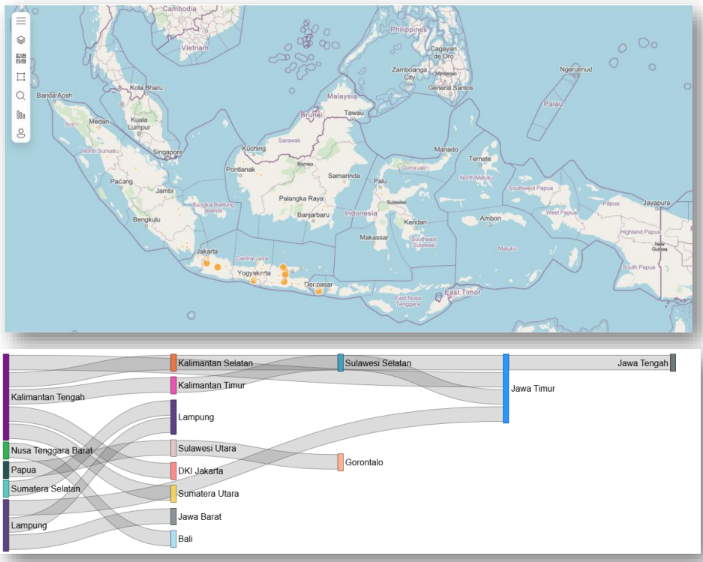The width and height of the screenshot is (703, 562).
Task: Click the Sulawesi Selatan node bar
Action: pyautogui.click(x=340, y=363)
